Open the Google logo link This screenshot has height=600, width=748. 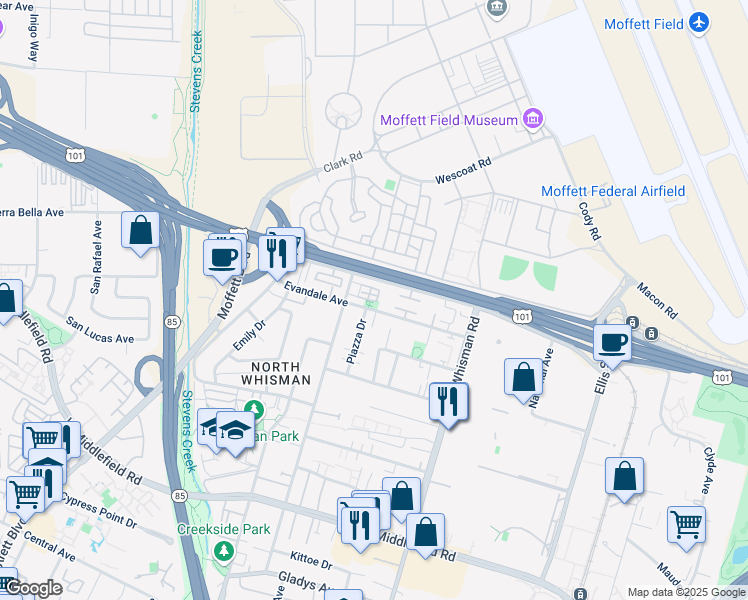[x=34, y=589]
